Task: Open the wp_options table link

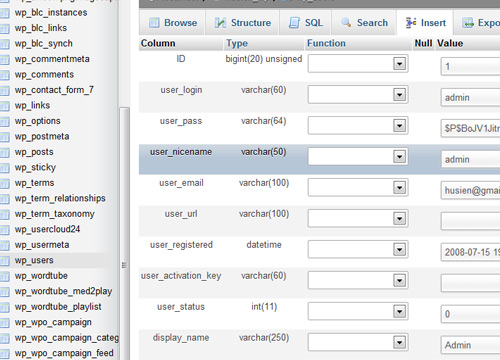Action: tap(37, 121)
